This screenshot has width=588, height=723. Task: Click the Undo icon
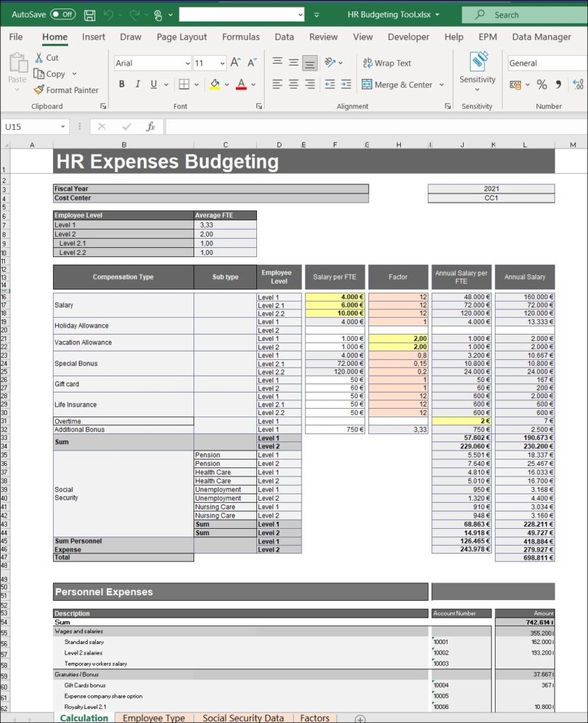pyautogui.click(x=110, y=14)
